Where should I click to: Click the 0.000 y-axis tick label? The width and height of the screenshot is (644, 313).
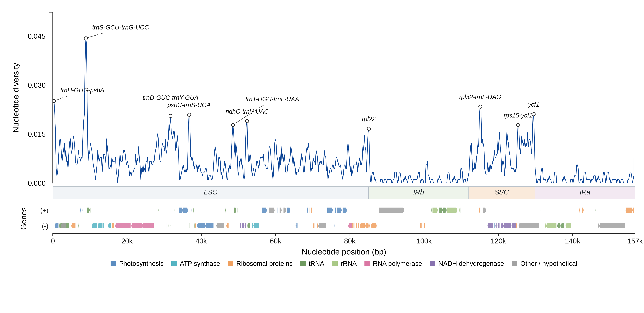37,183
